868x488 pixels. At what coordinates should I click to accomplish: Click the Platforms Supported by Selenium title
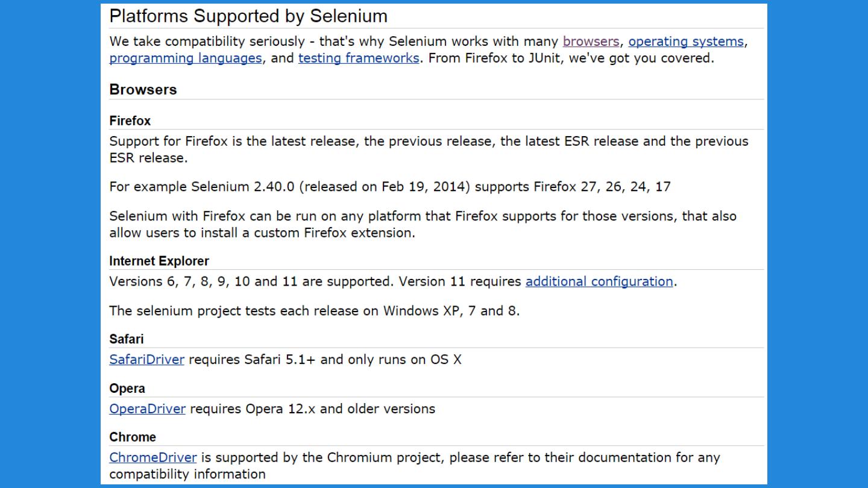tap(248, 16)
